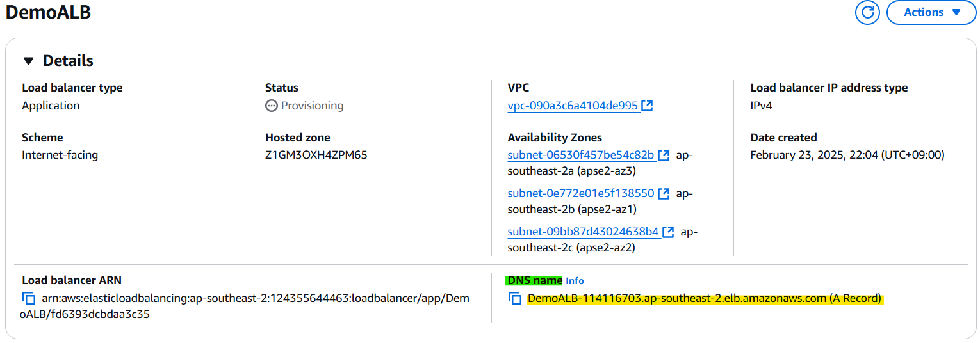Image resolution: width=980 pixels, height=343 pixels.
Task: Open subnet-06530f457be54c82b link
Action: [x=580, y=155]
